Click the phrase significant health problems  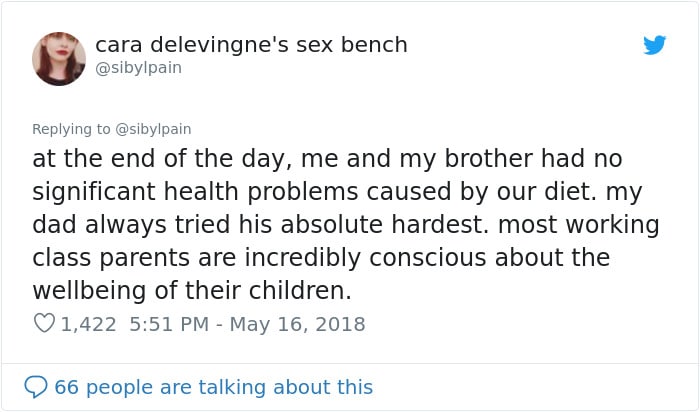point(195,192)
